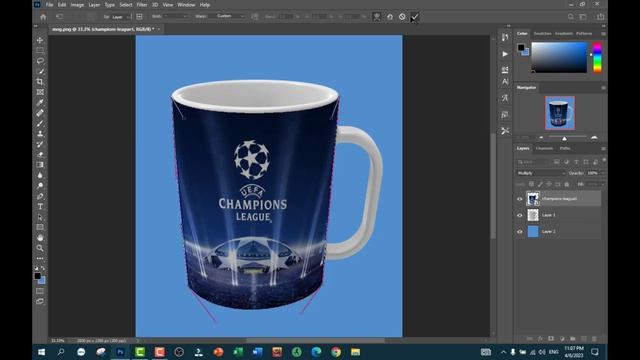Filter layers by type layer icon

tap(576, 162)
